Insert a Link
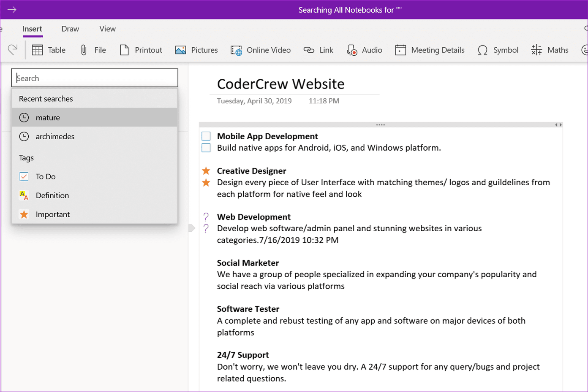Viewport: 588px width, 392px height. coord(318,50)
